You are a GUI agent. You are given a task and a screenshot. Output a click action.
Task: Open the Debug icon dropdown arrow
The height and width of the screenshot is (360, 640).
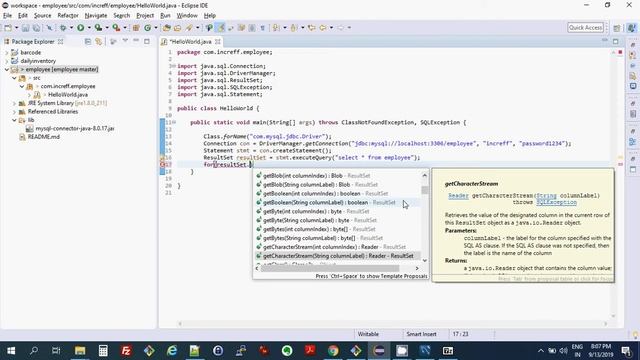pyautogui.click(x=71, y=28)
